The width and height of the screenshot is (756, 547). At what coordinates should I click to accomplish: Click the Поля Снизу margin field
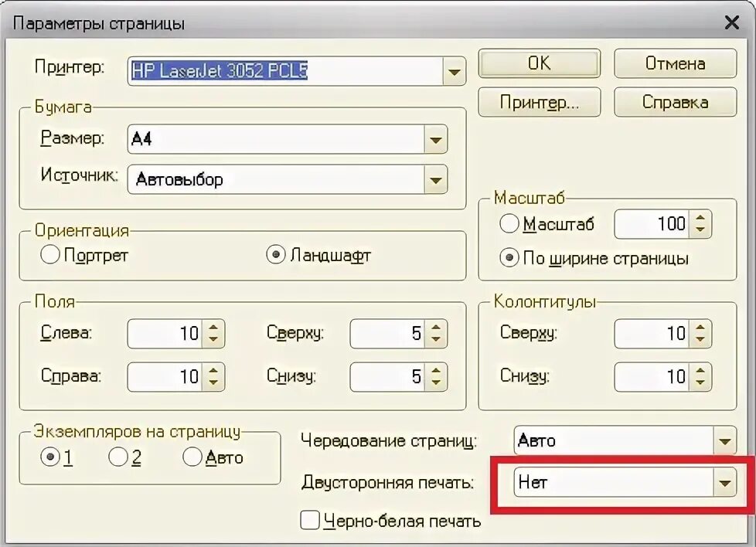(387, 377)
